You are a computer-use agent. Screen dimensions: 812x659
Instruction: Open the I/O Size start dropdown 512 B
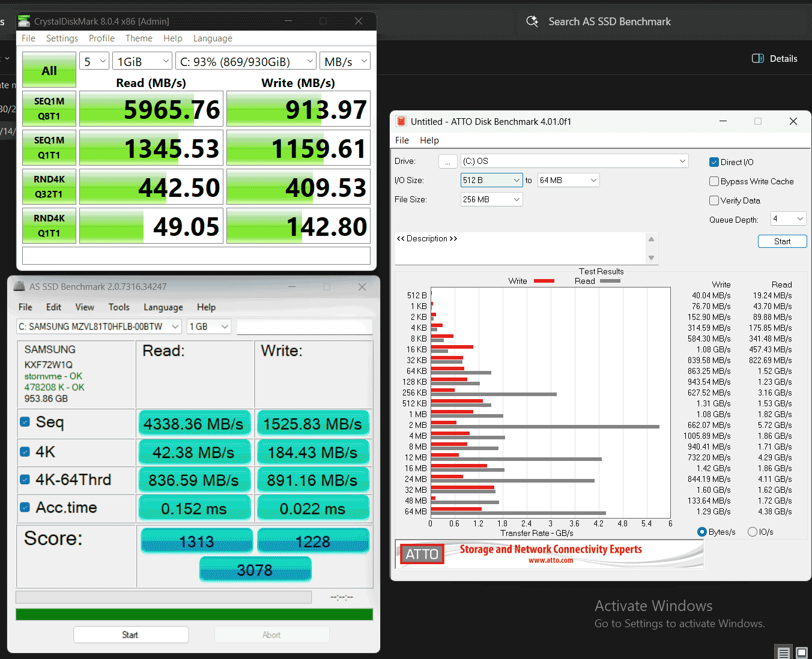click(492, 180)
